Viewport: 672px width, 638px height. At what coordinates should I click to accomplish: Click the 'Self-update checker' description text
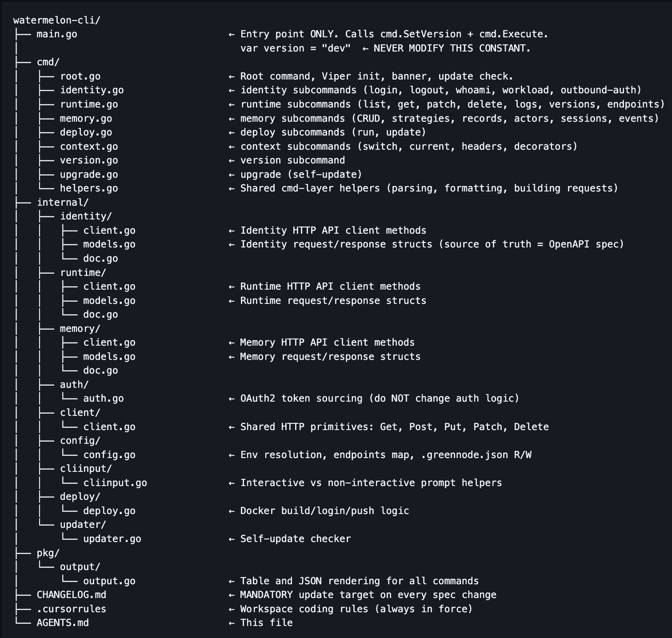[x=296, y=539]
